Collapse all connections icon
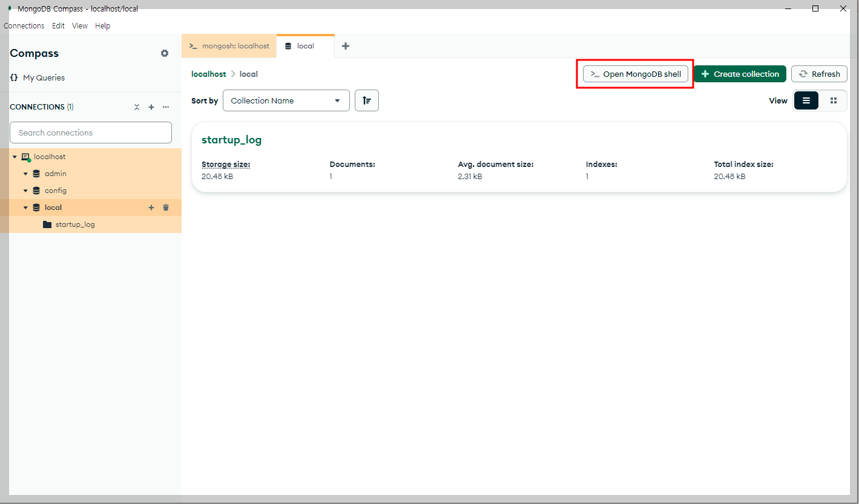Screen dimensions: 859x504 (137, 107)
